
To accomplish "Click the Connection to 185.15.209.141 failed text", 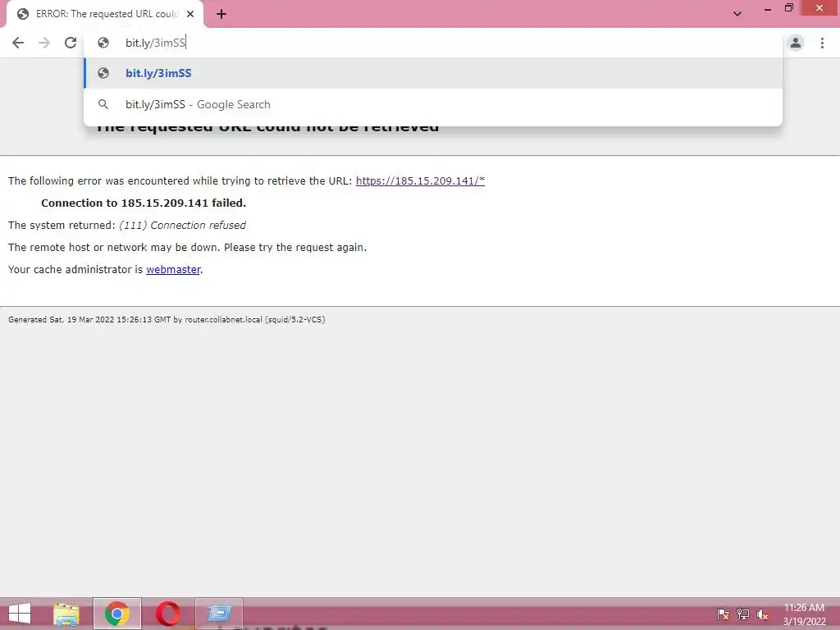I will (144, 203).
